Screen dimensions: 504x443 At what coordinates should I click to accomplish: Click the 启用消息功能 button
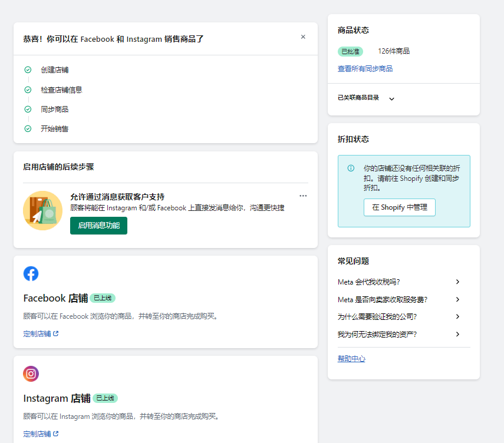[x=98, y=226]
